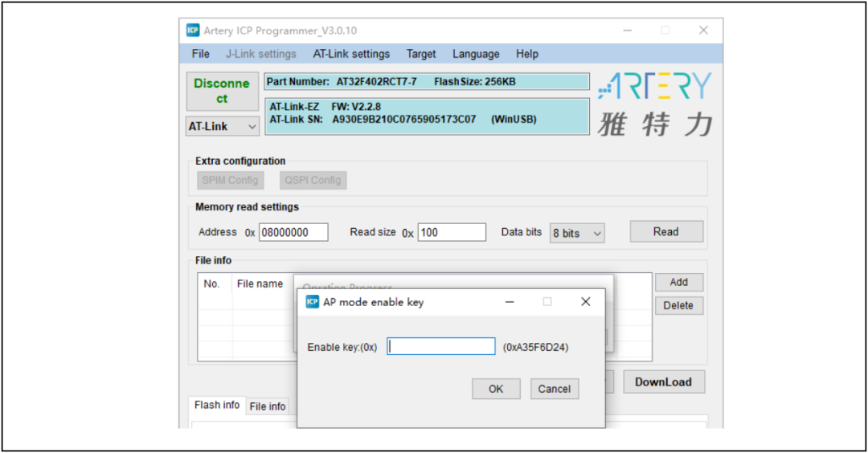Screen dimensions: 868x453
Task: Confirm the enable key with OK
Action: click(496, 389)
